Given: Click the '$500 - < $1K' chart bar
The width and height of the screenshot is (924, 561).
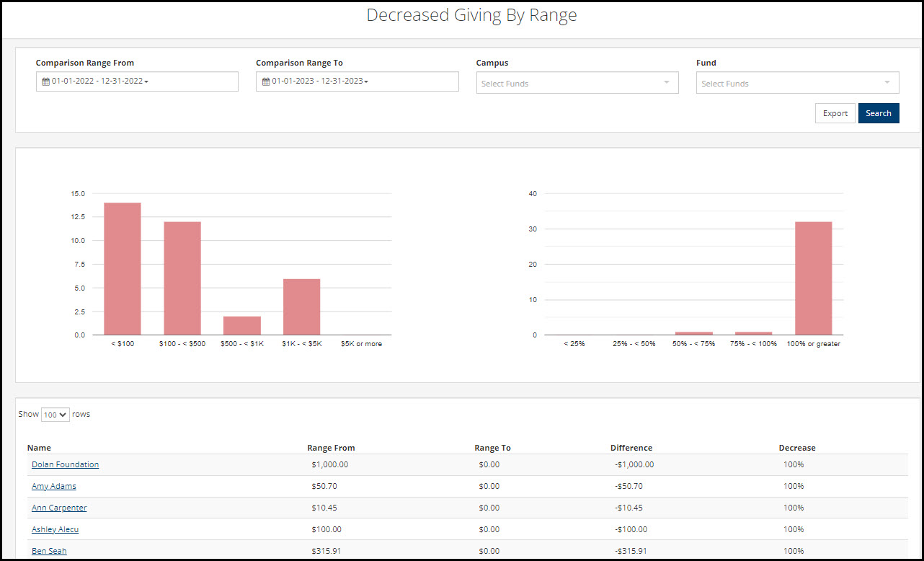Looking at the screenshot, I should click(x=242, y=326).
